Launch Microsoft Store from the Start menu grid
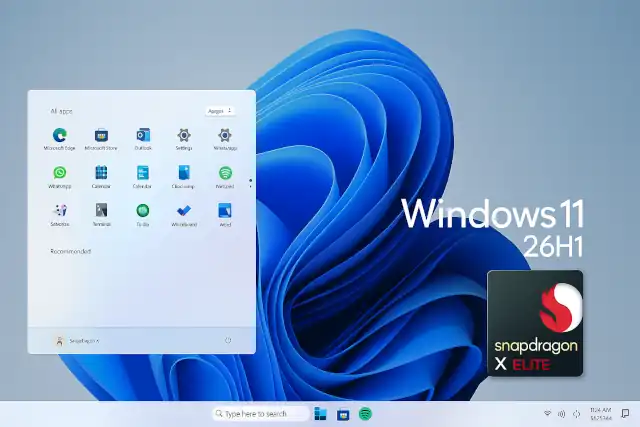Viewport: 640px width, 427px height. [x=101, y=139]
